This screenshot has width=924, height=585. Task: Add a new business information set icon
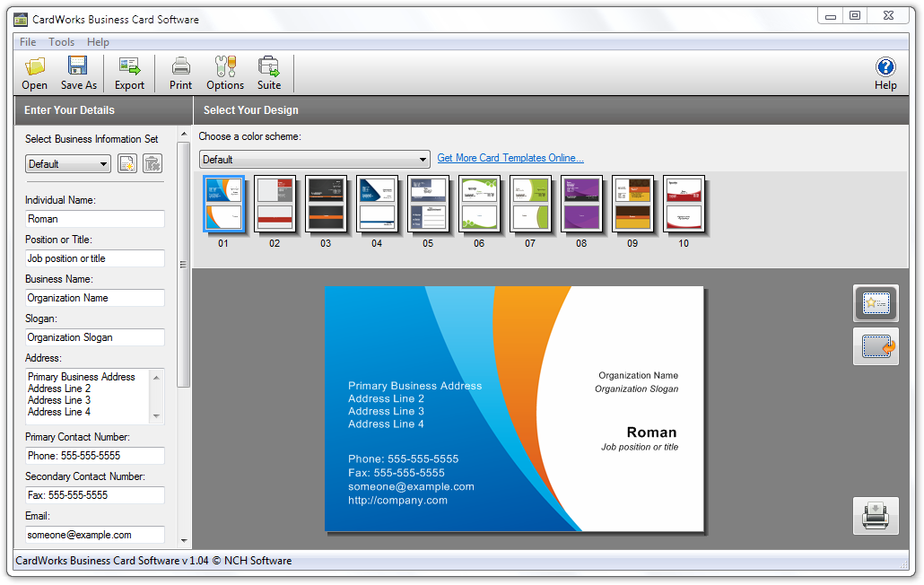(127, 164)
